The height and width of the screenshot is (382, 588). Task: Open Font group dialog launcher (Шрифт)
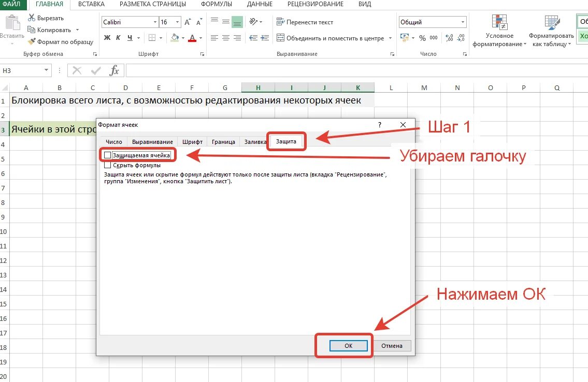[x=202, y=54]
